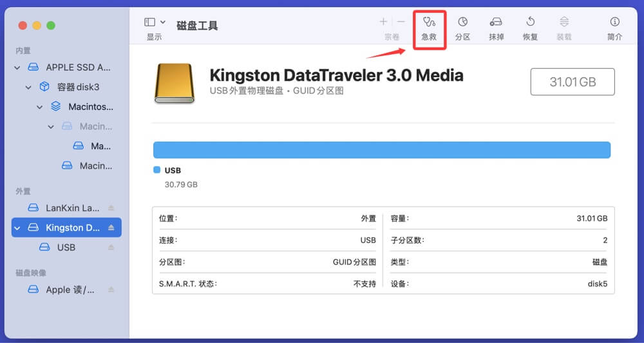Collapse the 容器 disk3 container
Image resolution: width=644 pixels, height=343 pixels.
coord(28,88)
